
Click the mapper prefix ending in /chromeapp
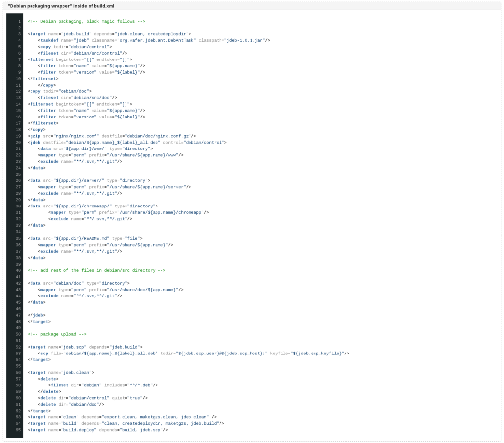click(x=128, y=213)
